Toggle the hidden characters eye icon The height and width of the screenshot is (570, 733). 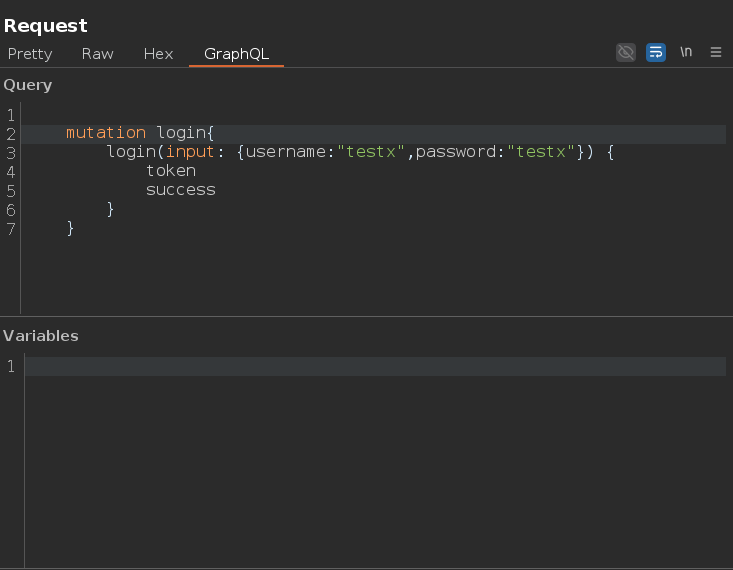(x=625, y=52)
